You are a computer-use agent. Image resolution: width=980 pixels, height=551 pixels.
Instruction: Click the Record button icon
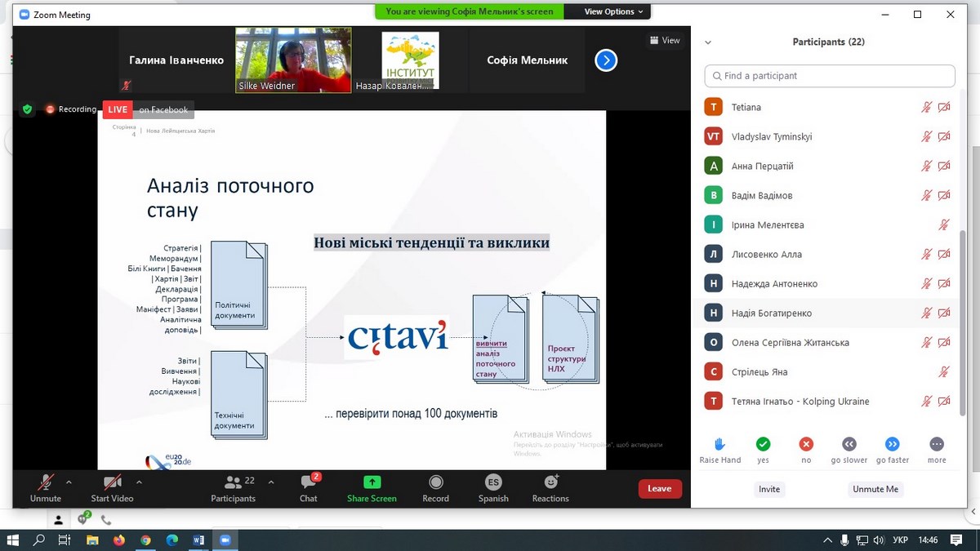(x=435, y=482)
